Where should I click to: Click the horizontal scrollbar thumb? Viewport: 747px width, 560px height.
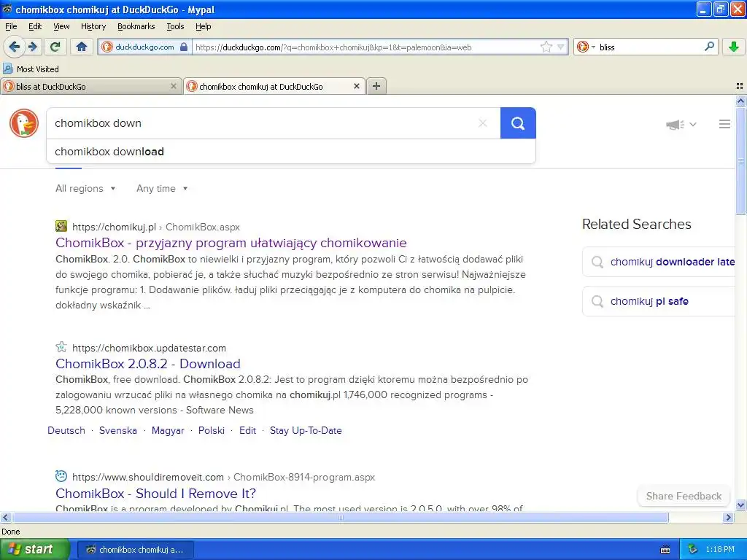tap(340, 517)
